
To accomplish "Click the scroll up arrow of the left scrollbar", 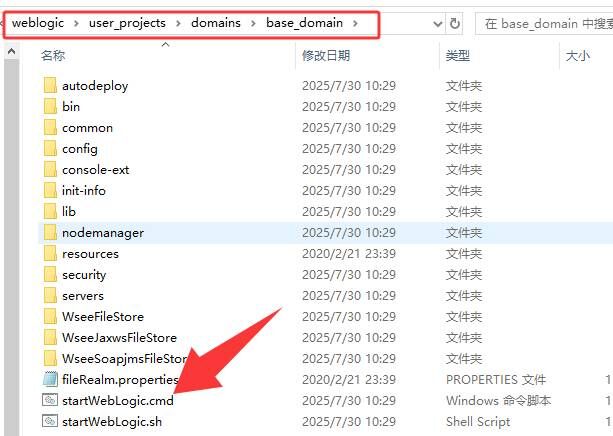I will 12,51.
